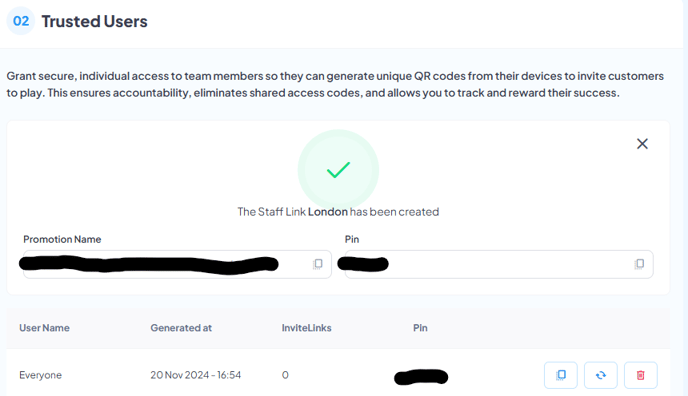
Task: Regenerate the pin for Everyone user
Action: tap(601, 375)
